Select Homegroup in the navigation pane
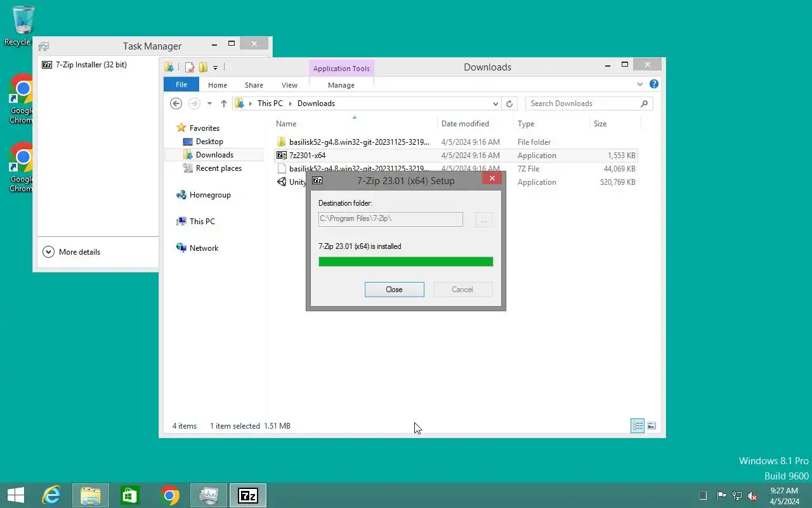 coord(210,195)
